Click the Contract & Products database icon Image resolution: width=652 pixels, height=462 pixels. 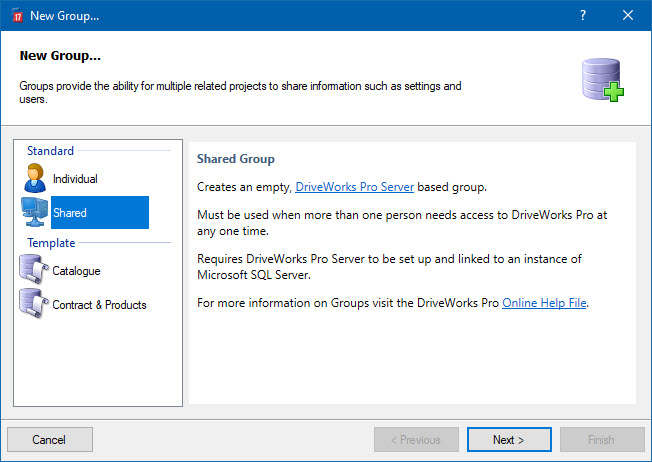(x=34, y=304)
